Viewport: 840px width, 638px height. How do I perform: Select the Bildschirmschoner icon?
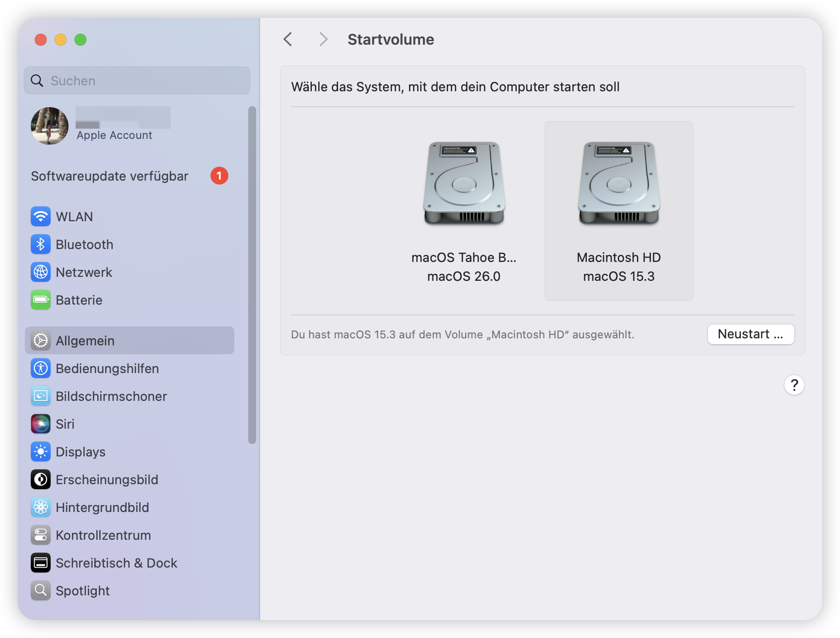pos(41,396)
